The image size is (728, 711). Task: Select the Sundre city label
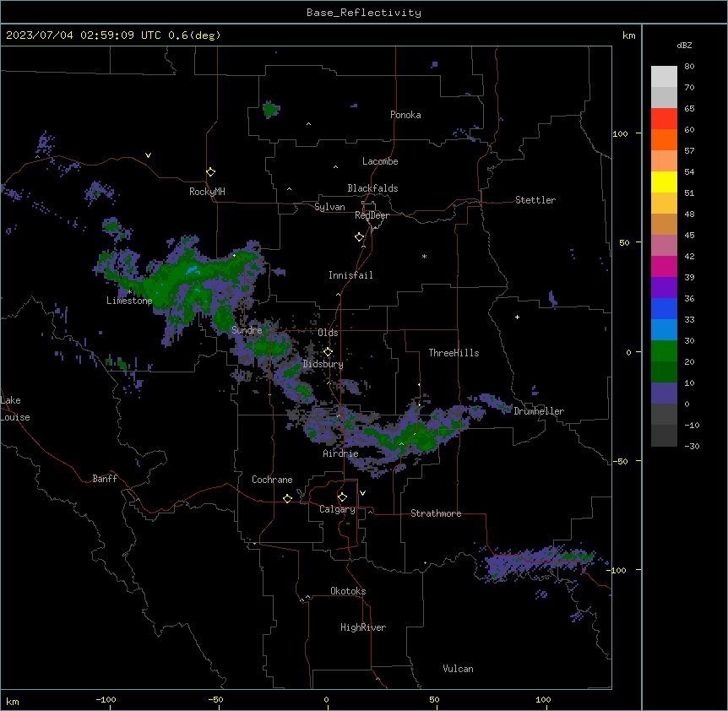point(247,330)
